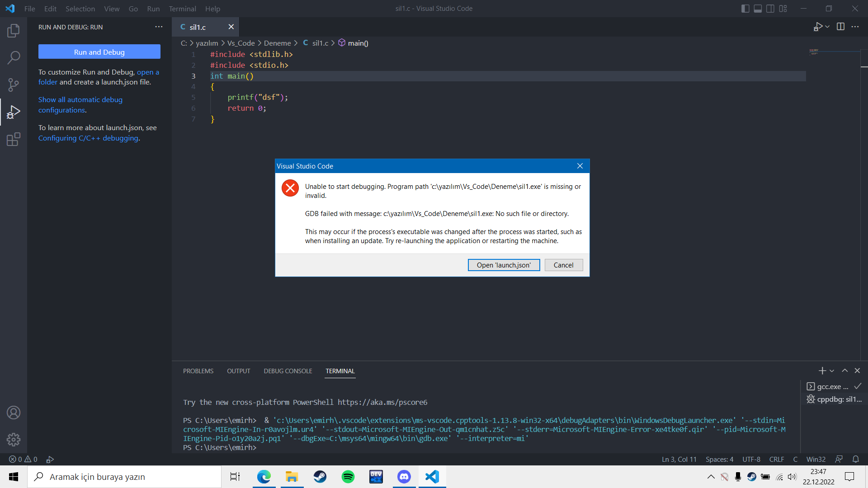This screenshot has width=868, height=488.
Task: Open the Edit menu
Action: [50, 9]
